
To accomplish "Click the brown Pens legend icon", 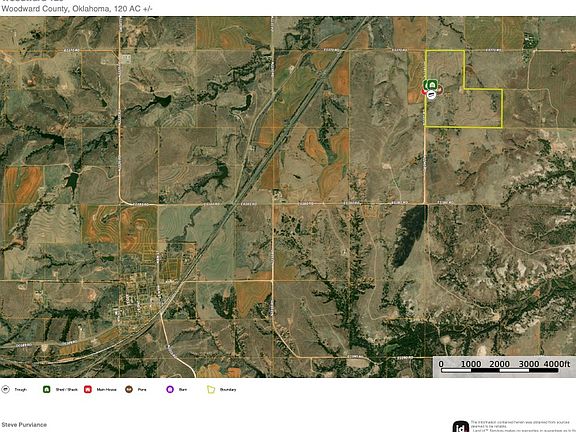I will click(129, 389).
